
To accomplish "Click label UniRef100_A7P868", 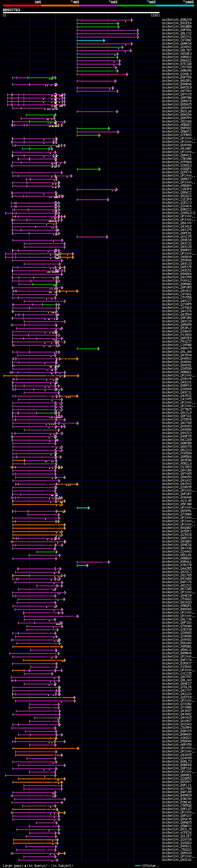I will point(177,162).
